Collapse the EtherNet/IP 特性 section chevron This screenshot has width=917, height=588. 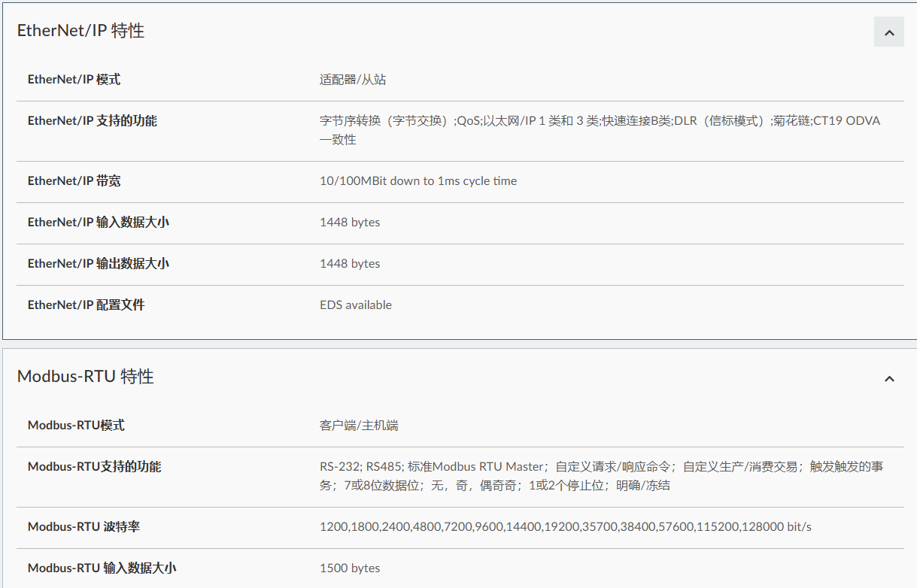(x=888, y=32)
